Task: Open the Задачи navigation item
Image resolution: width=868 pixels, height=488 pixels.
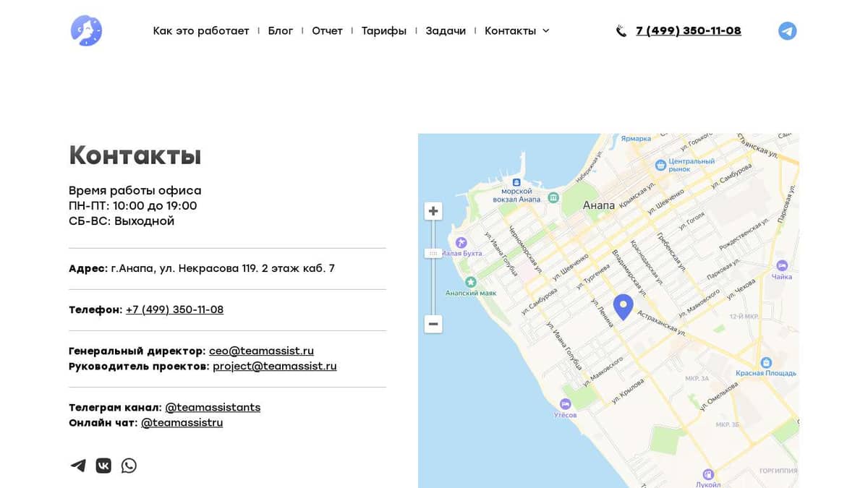Action: click(x=446, y=30)
